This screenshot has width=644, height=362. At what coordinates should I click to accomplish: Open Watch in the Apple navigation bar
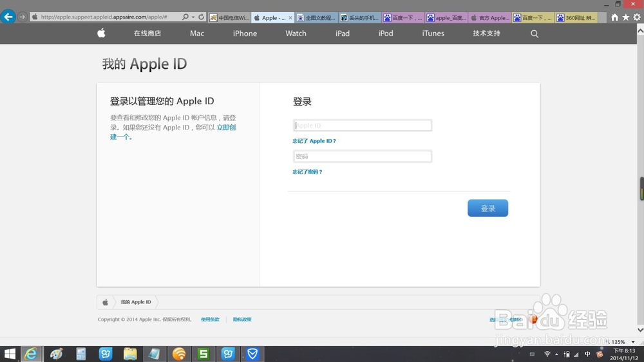tap(296, 33)
